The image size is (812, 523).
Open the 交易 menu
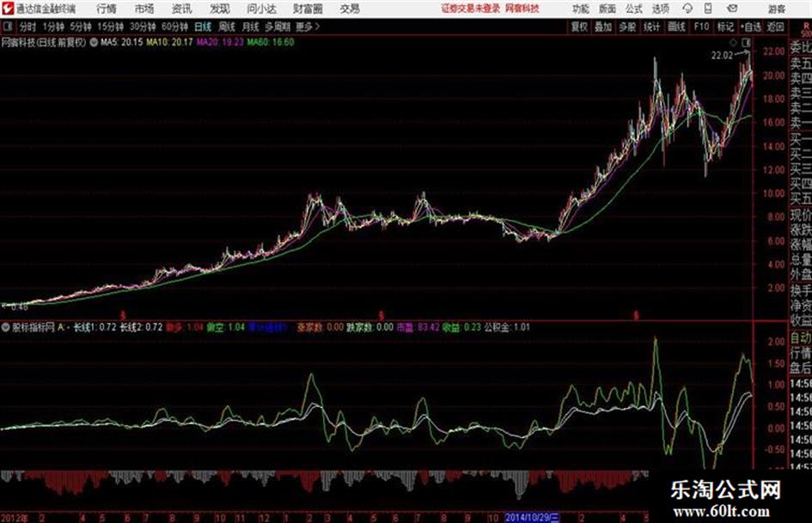[350, 9]
